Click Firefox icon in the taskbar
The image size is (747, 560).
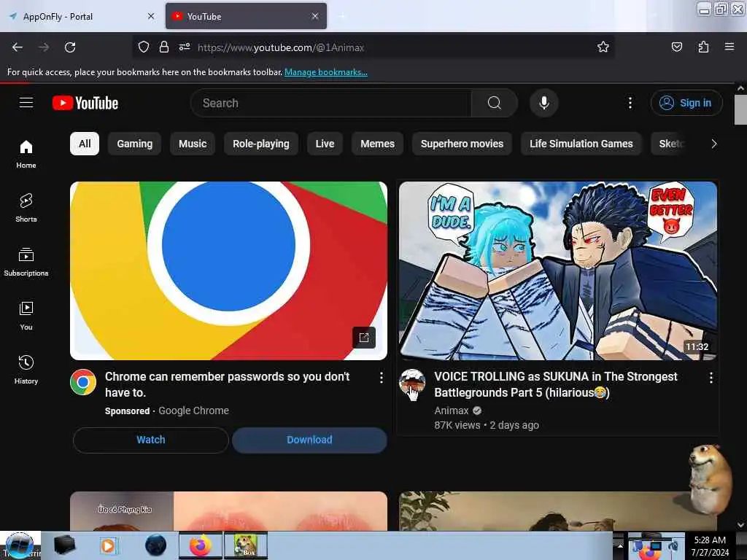(201, 545)
